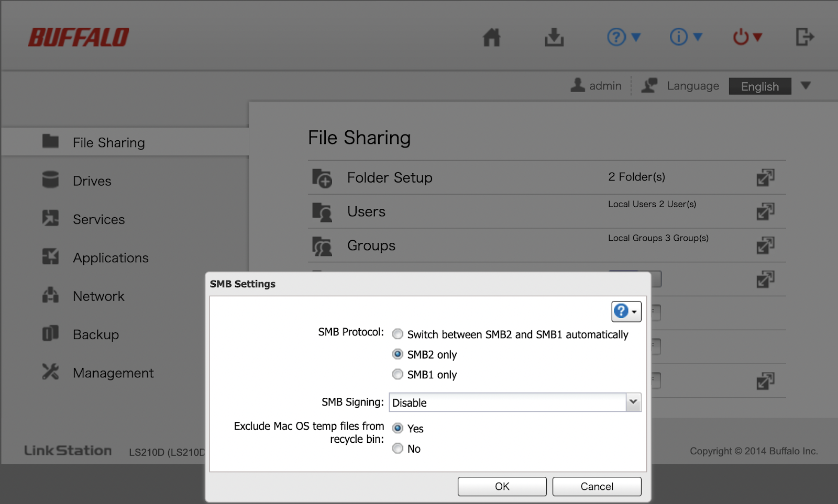This screenshot has width=838, height=504.
Task: Click the Management tools icon
Action: pos(50,372)
